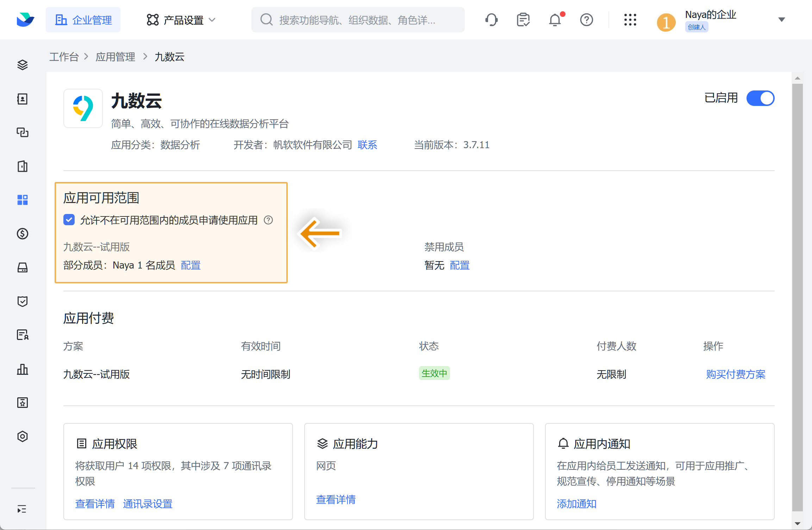812x530 pixels.
Task: Open 查看详情 in the 应用权限 card
Action: pos(95,504)
